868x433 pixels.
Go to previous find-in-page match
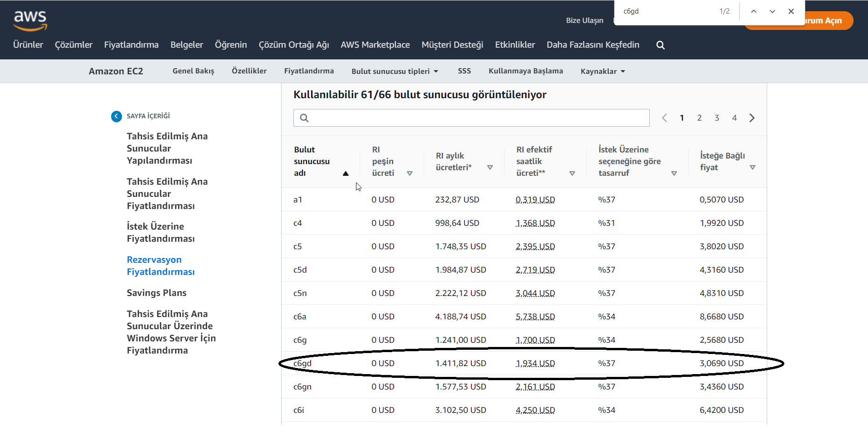coord(754,11)
